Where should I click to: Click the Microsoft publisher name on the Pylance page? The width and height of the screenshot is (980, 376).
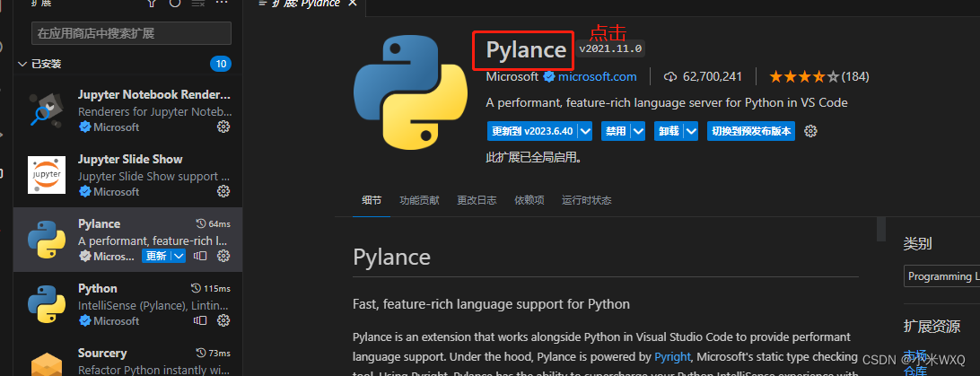click(x=512, y=77)
